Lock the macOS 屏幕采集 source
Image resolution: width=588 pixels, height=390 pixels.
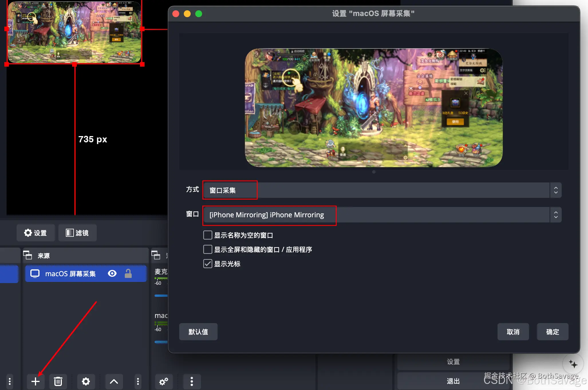(x=128, y=274)
